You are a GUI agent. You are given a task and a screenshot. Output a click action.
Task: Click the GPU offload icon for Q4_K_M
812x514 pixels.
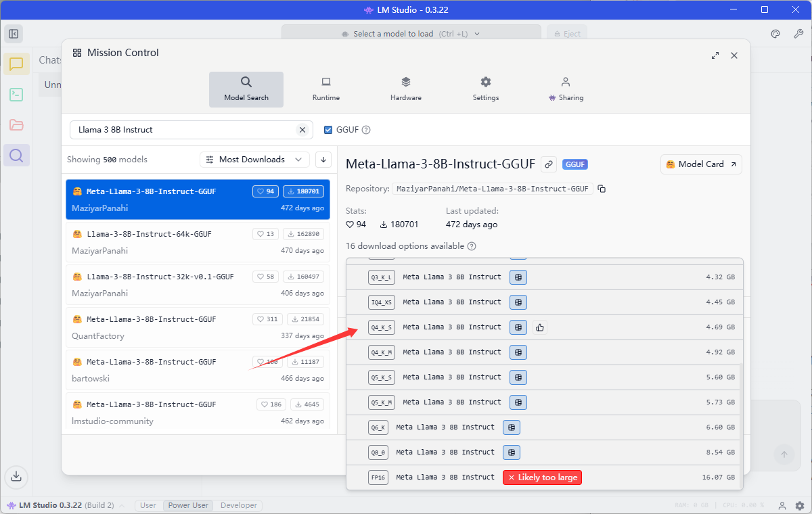tap(518, 352)
